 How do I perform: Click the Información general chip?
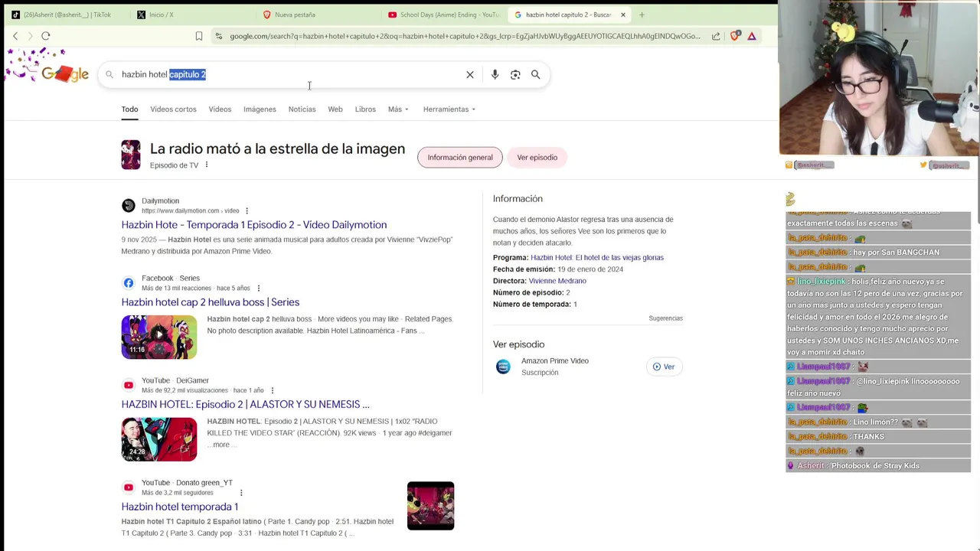point(460,158)
